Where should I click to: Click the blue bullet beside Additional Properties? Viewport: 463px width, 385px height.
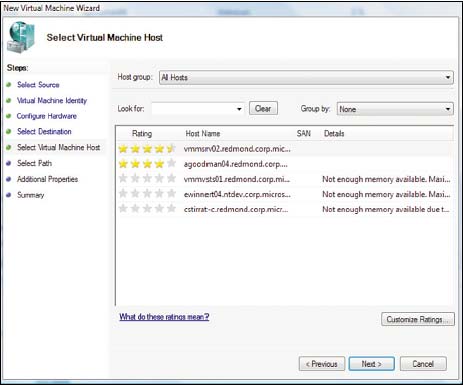[9, 179]
